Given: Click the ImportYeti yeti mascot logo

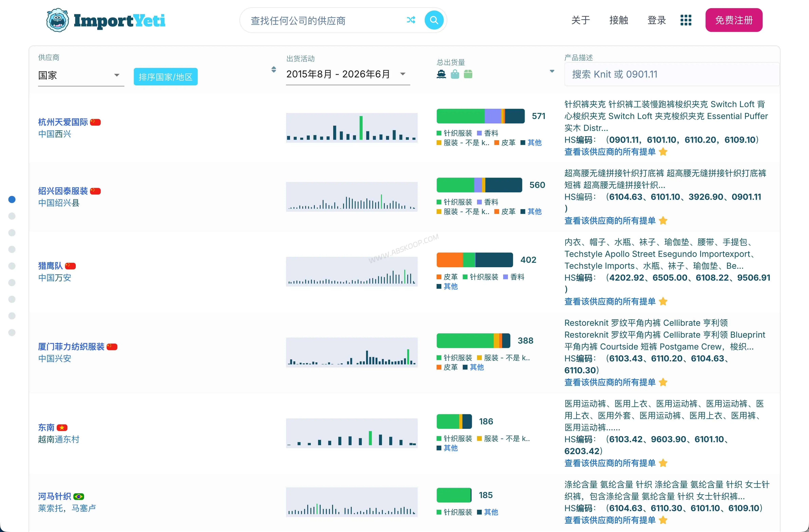Looking at the screenshot, I should [x=58, y=20].
